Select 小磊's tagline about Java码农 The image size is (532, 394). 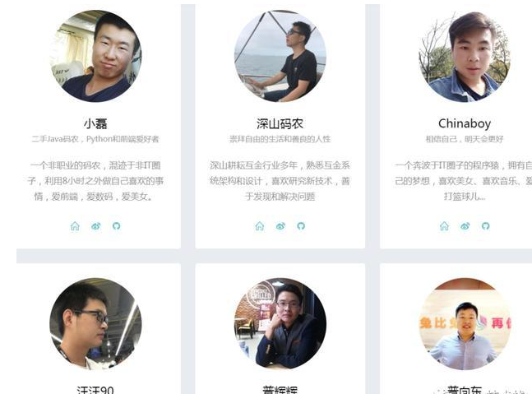[95, 139]
